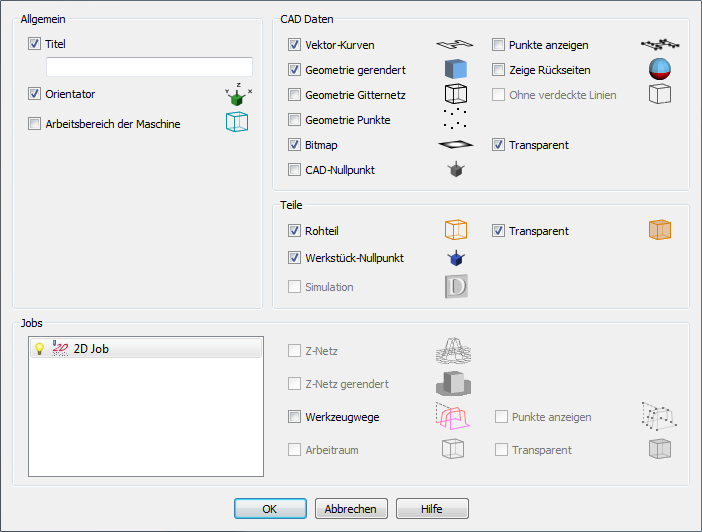Viewport: 702px width, 532px height.
Task: Click the blue rendered geometry cube icon
Action: point(456,69)
